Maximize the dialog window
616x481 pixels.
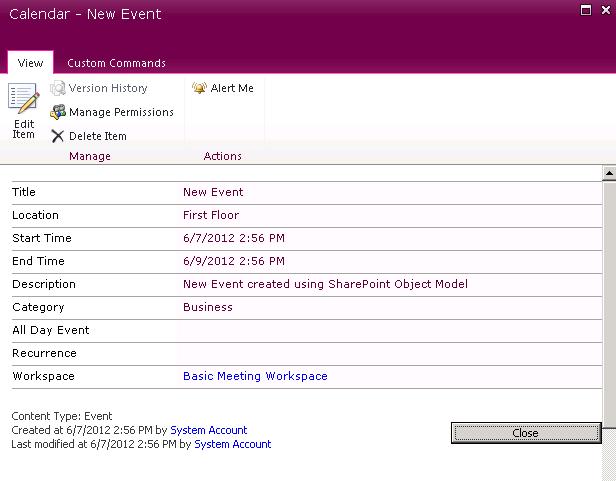[x=586, y=10]
